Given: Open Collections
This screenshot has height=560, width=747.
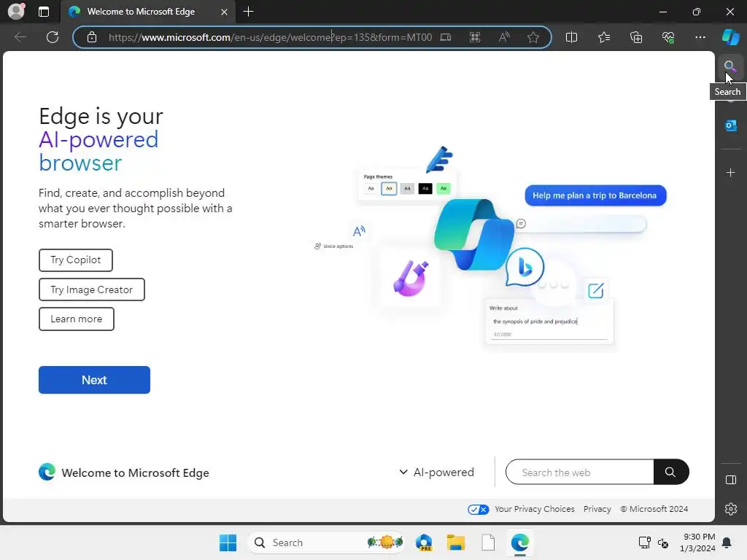Looking at the screenshot, I should coord(636,37).
